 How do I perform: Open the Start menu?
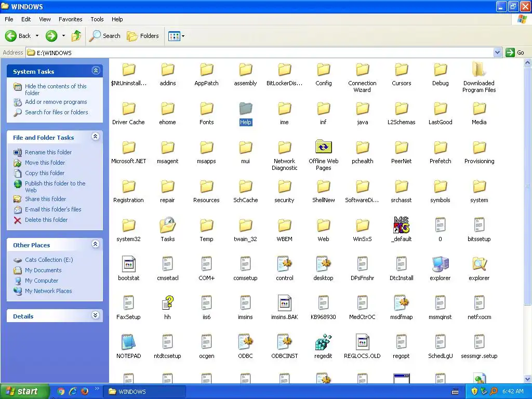(x=24, y=391)
